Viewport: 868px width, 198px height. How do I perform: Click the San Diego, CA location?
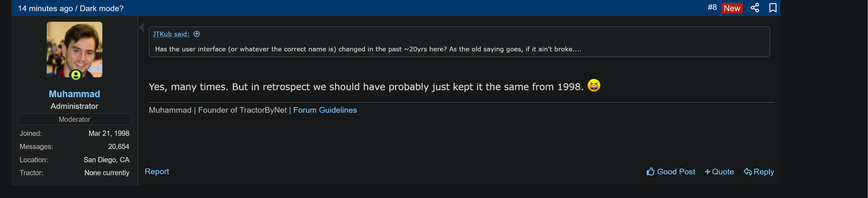pos(106,160)
